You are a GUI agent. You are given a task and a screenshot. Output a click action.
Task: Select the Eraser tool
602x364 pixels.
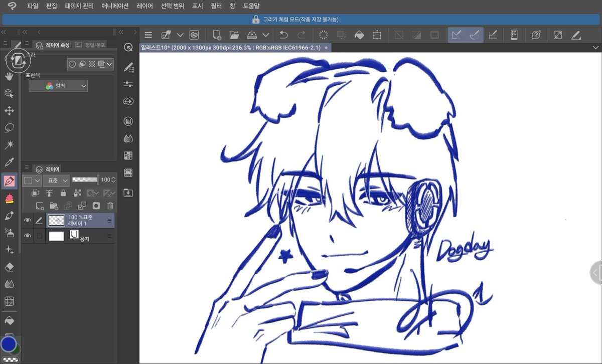pyautogui.click(x=9, y=267)
